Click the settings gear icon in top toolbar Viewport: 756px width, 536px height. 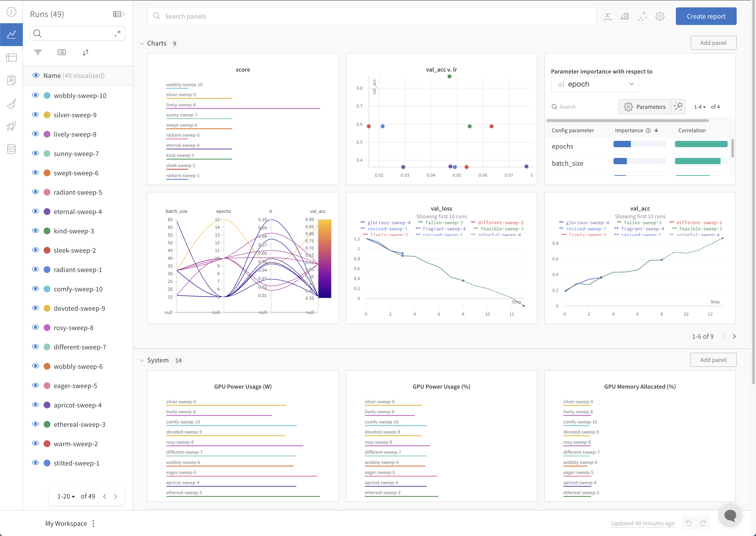[660, 16]
